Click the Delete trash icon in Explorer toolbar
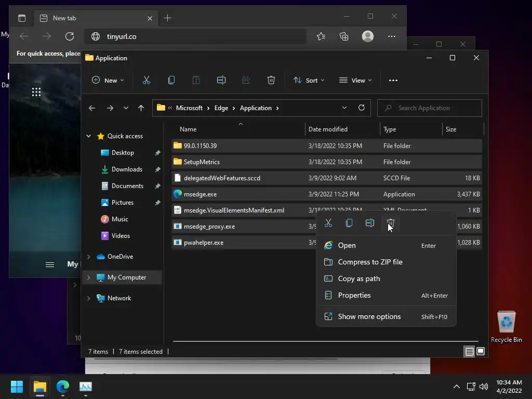Viewport: 532px width, 399px height. point(271,81)
